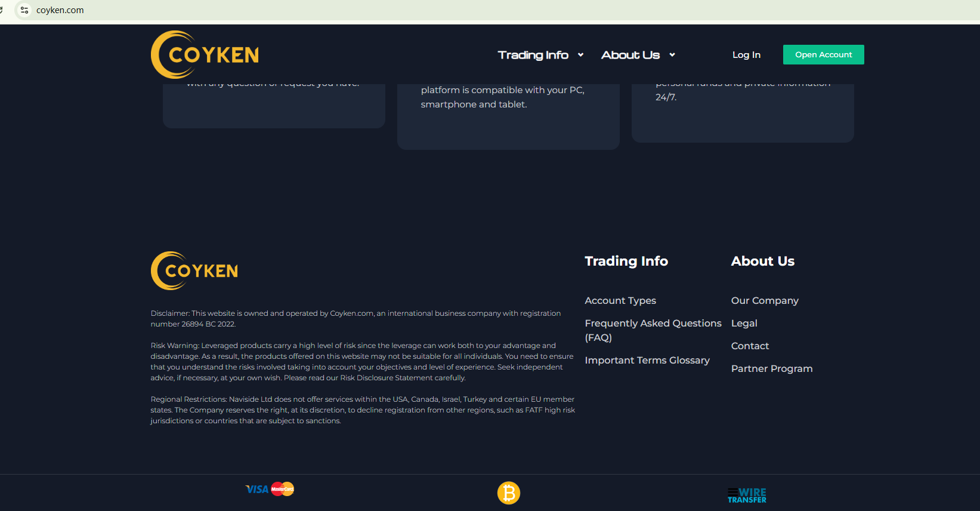
Task: Open the Partner Program footer link
Action: 772,369
